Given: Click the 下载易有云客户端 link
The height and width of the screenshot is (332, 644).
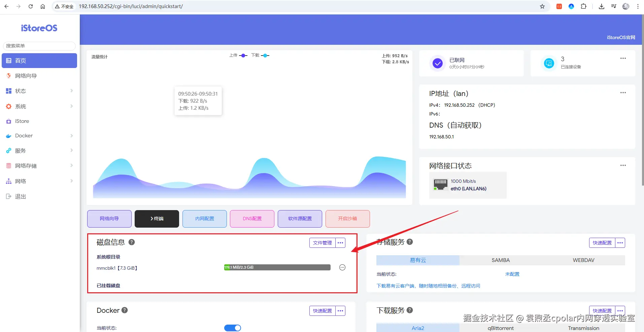Looking at the screenshot, I should [428, 286].
